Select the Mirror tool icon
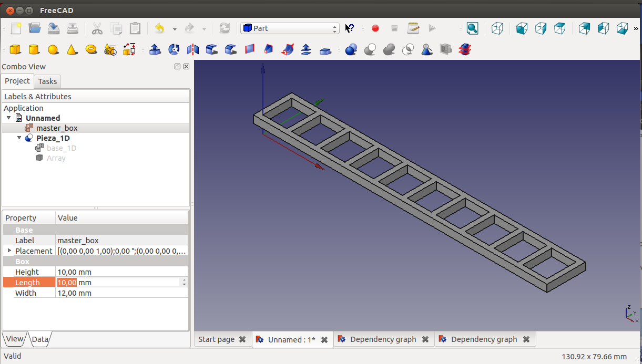Screen dimensions: 642x364 tap(193, 49)
